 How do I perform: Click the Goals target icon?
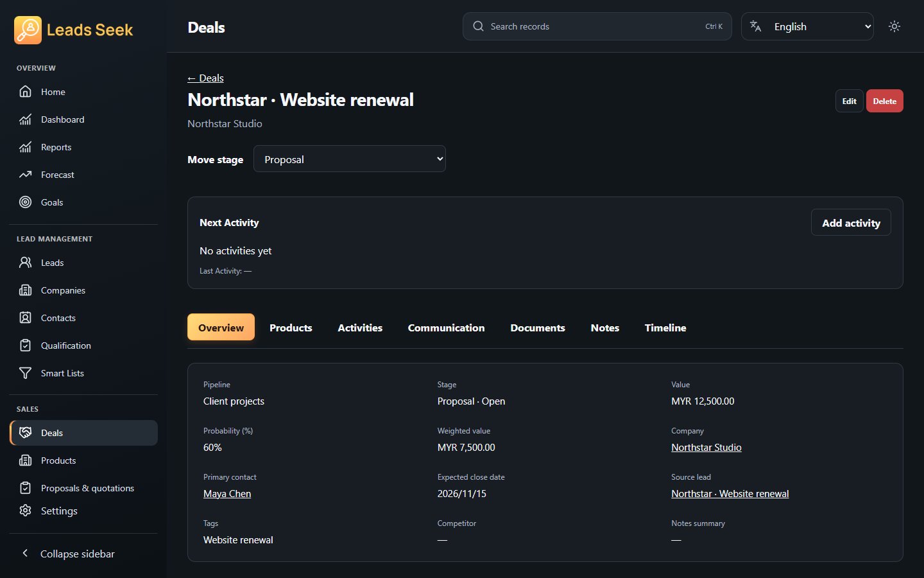pos(25,202)
